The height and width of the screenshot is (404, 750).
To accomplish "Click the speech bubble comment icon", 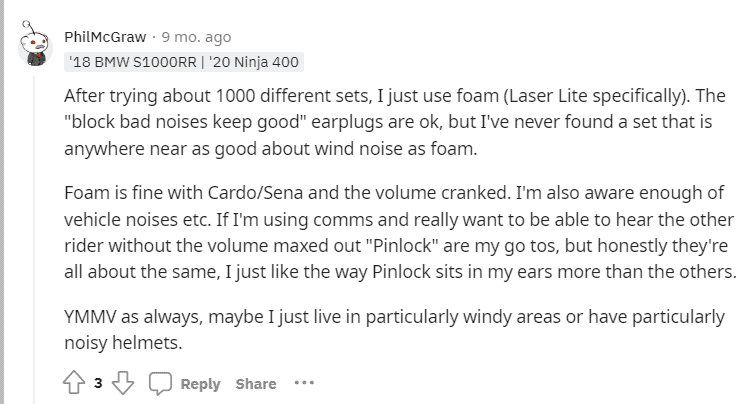I will coord(160,383).
